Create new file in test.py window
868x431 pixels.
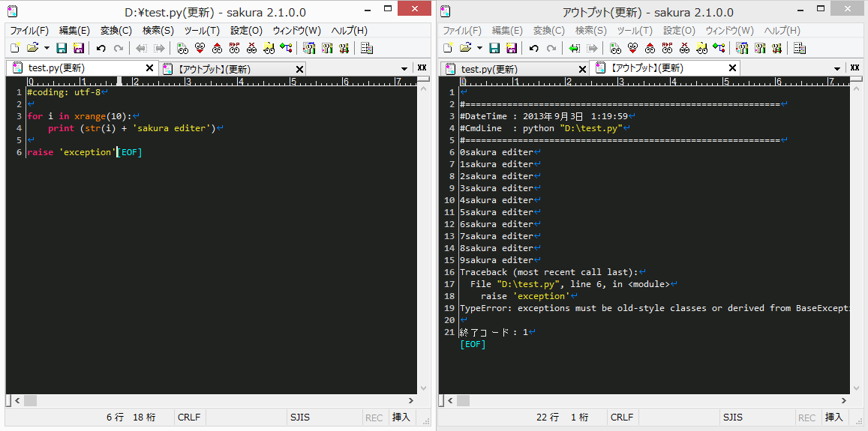(x=15, y=48)
